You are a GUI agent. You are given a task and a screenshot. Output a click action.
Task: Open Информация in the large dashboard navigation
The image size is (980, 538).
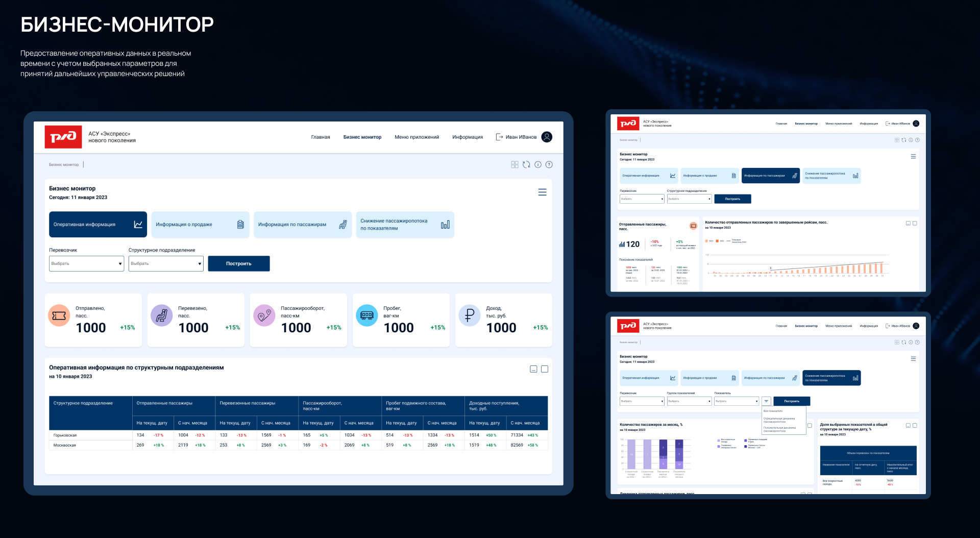click(x=468, y=137)
